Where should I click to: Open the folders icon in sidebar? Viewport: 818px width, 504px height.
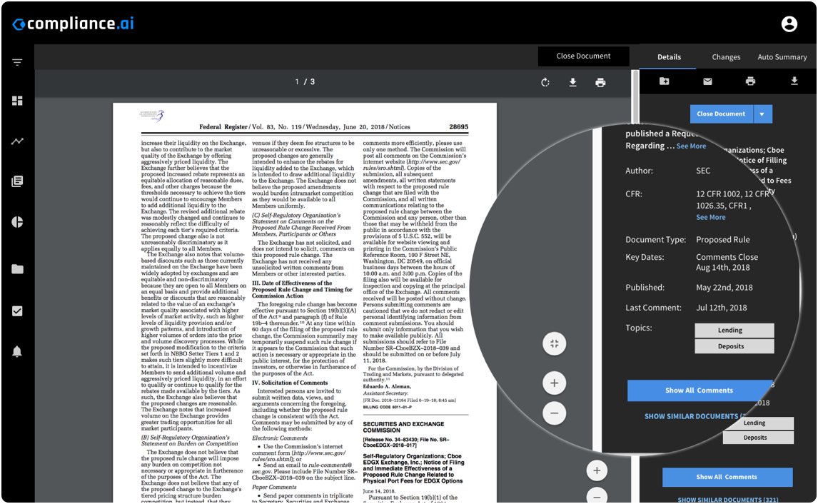[x=17, y=269]
